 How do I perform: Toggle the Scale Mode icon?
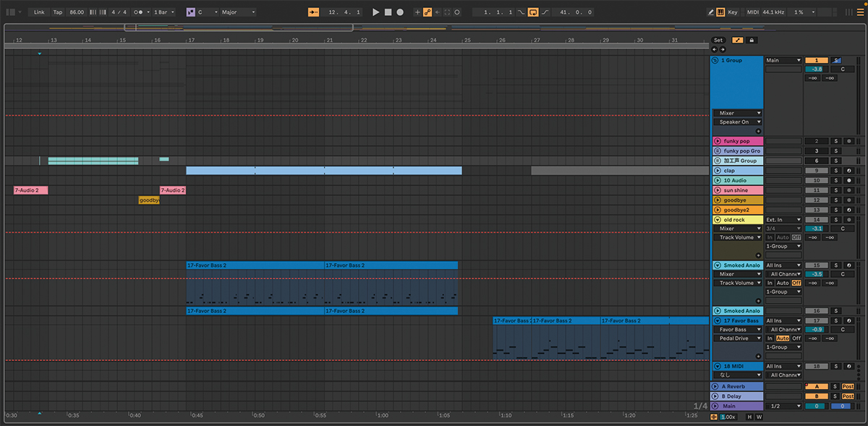click(190, 12)
